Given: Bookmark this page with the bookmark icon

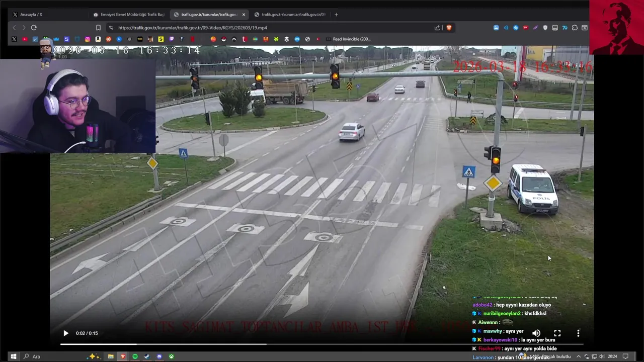Looking at the screenshot, I should click(x=98, y=28).
